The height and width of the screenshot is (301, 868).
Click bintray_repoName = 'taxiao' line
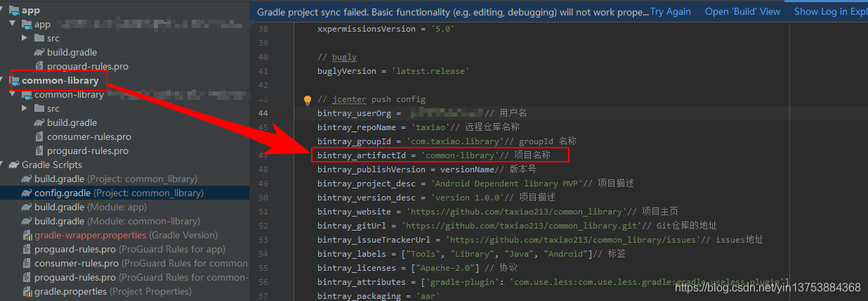point(418,127)
